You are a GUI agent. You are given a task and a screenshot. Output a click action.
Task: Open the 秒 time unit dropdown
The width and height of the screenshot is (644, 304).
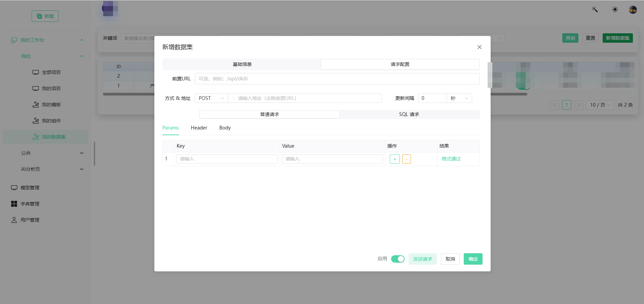[x=459, y=98]
